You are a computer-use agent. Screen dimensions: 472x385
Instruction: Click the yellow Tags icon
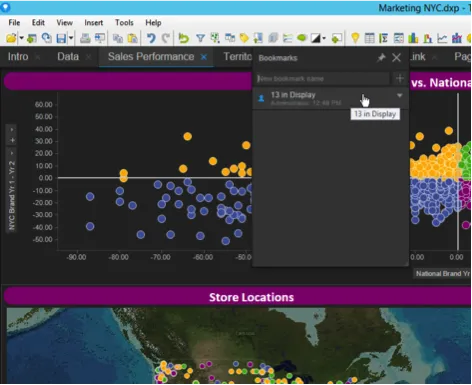click(x=244, y=38)
